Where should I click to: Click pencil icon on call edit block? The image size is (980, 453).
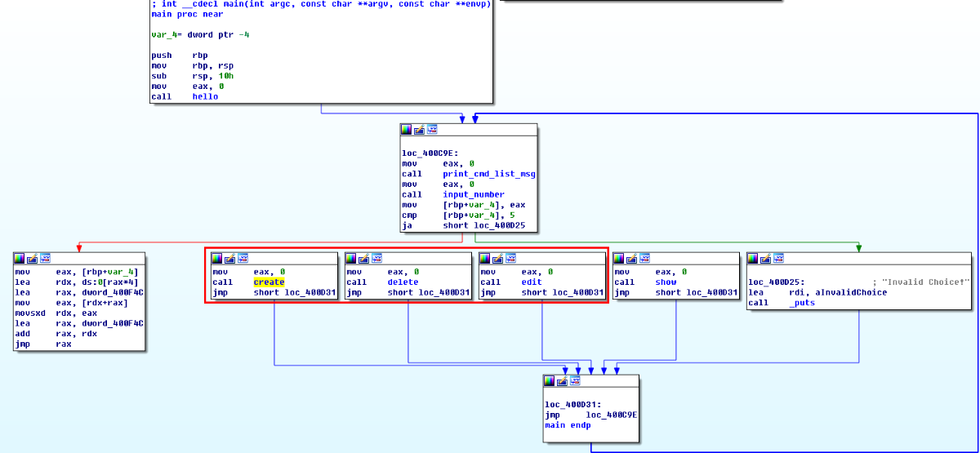498,258
